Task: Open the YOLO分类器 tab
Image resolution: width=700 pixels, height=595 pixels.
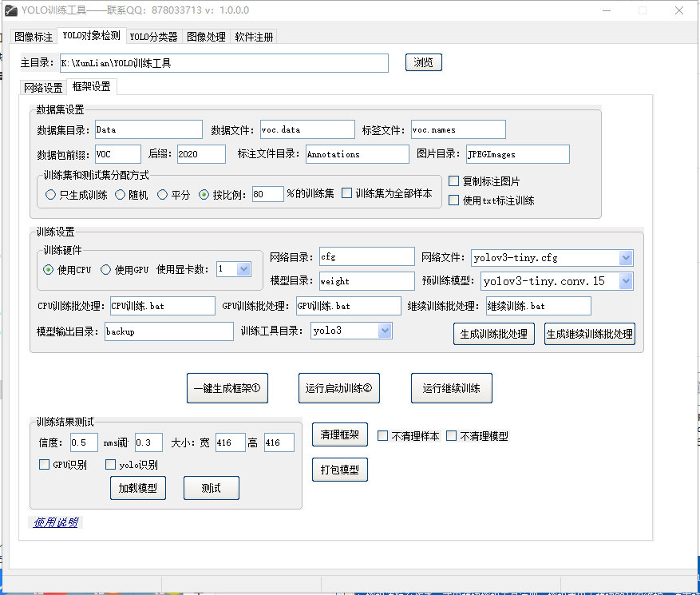Action: tap(153, 37)
